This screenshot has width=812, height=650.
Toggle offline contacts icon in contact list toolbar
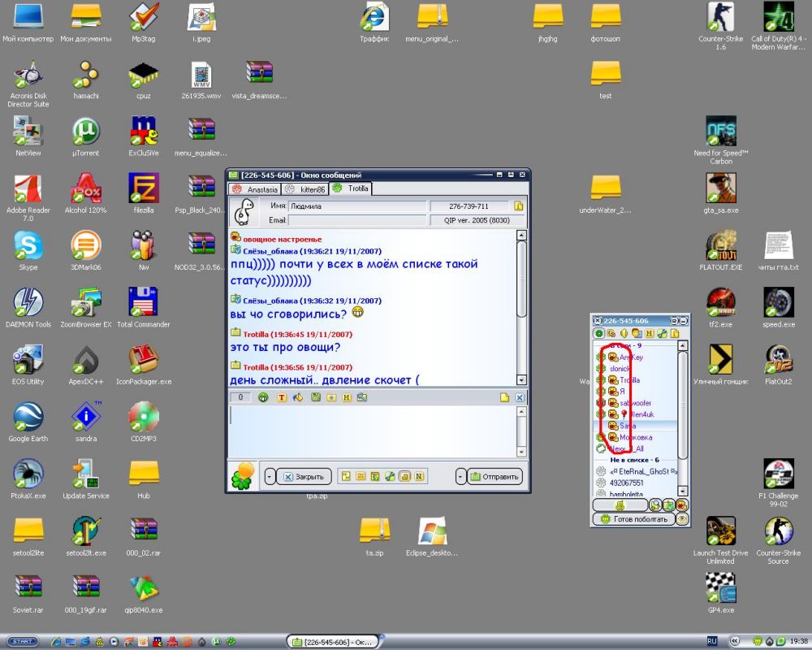pos(611,333)
